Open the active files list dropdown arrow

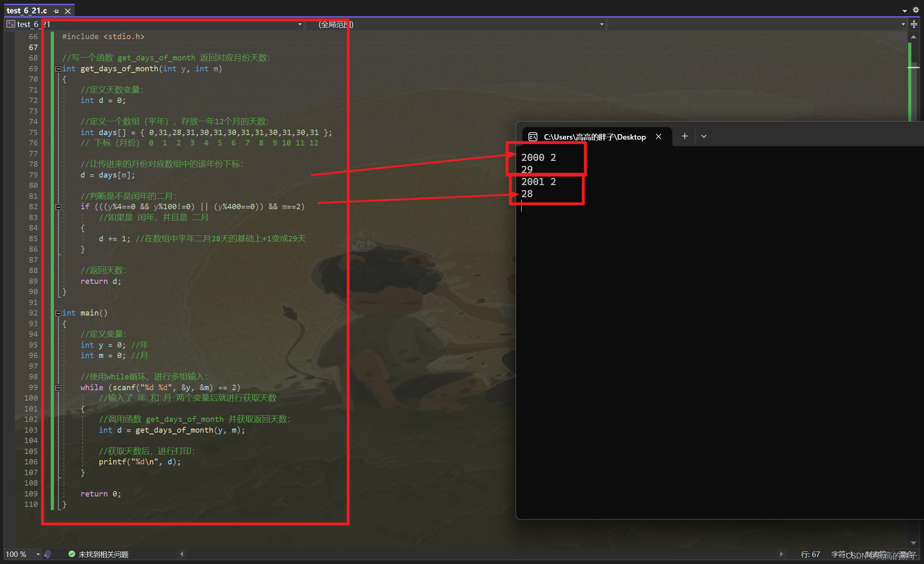[x=904, y=11]
